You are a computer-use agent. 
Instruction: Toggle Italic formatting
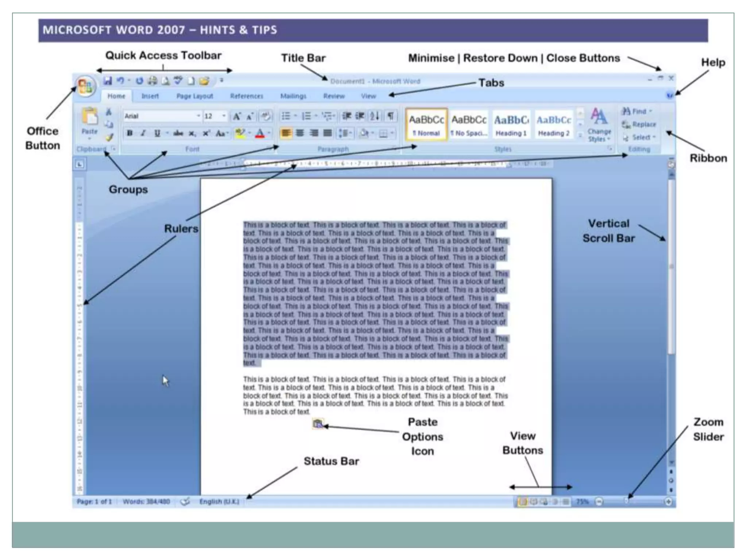click(x=143, y=133)
